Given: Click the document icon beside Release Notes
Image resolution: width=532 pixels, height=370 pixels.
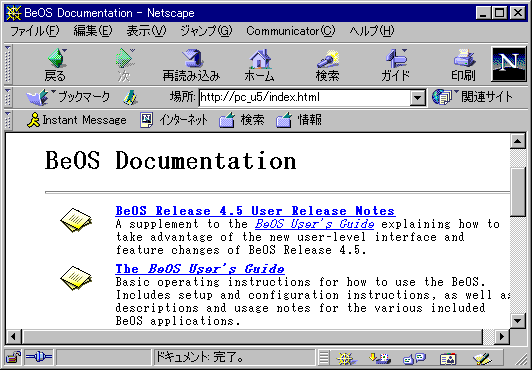Looking at the screenshot, I should coord(76,220).
